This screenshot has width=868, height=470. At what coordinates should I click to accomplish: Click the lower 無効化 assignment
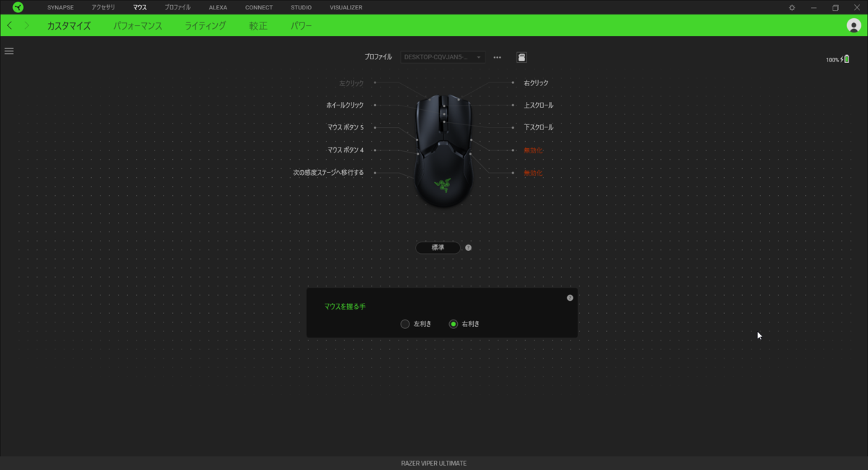[533, 173]
